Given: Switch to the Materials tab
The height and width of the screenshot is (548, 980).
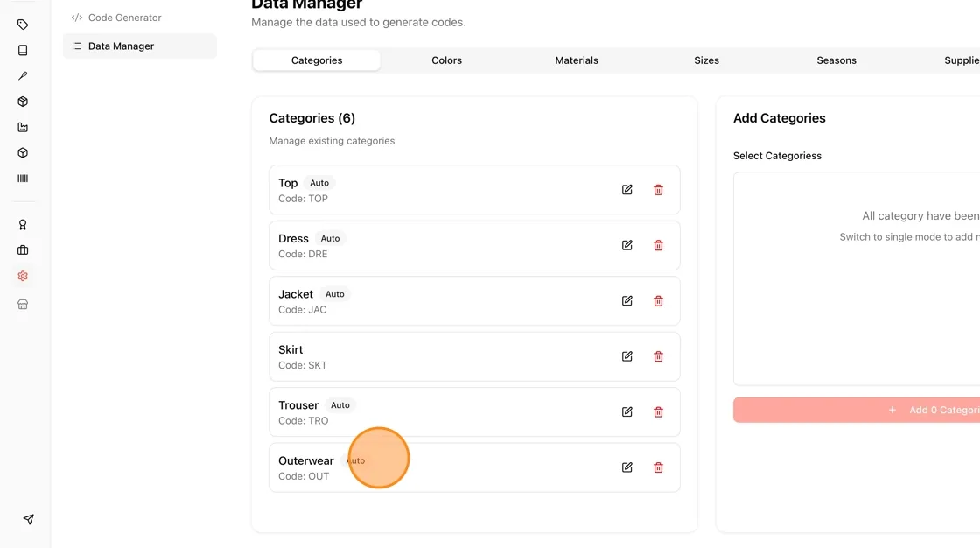Looking at the screenshot, I should (577, 60).
